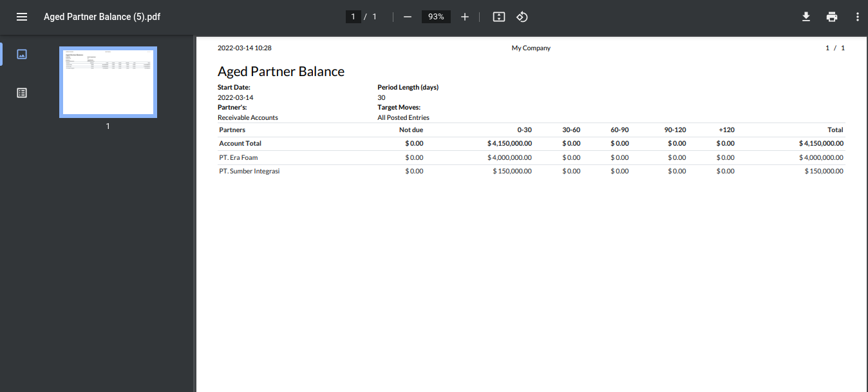Print the Aged Partner Balance document
Image resolution: width=868 pixels, height=392 pixels.
(832, 17)
